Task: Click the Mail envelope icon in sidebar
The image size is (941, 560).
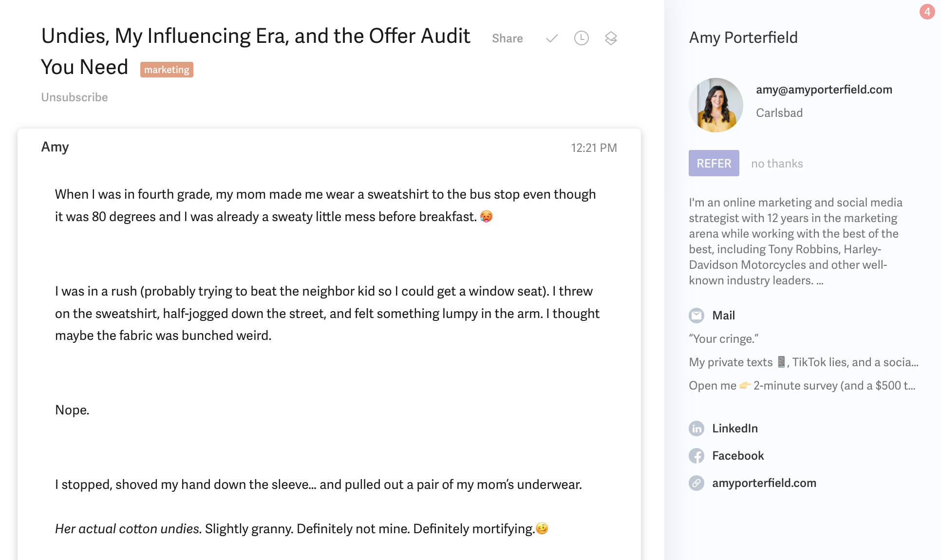Action: [x=696, y=316]
